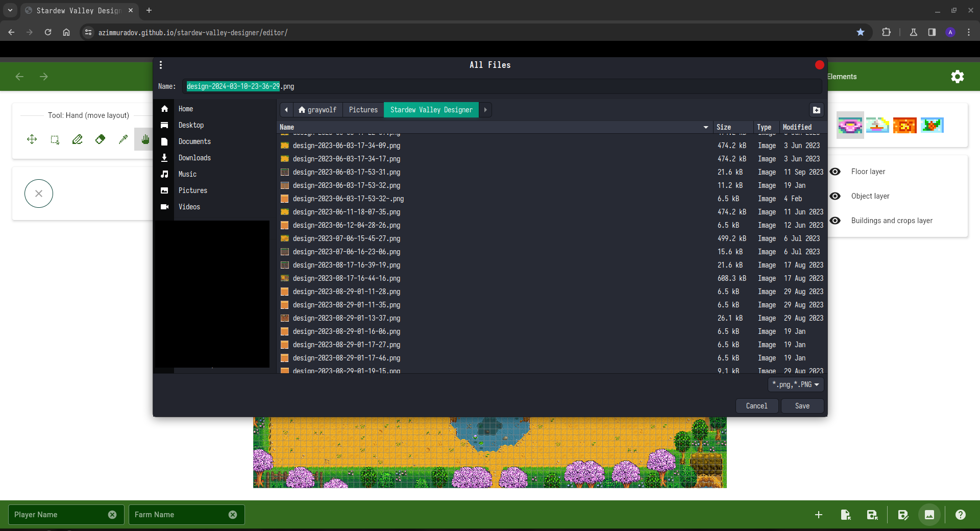980x531 pixels.
Task: Open Chrome tab search dropdown
Action: pos(10,10)
